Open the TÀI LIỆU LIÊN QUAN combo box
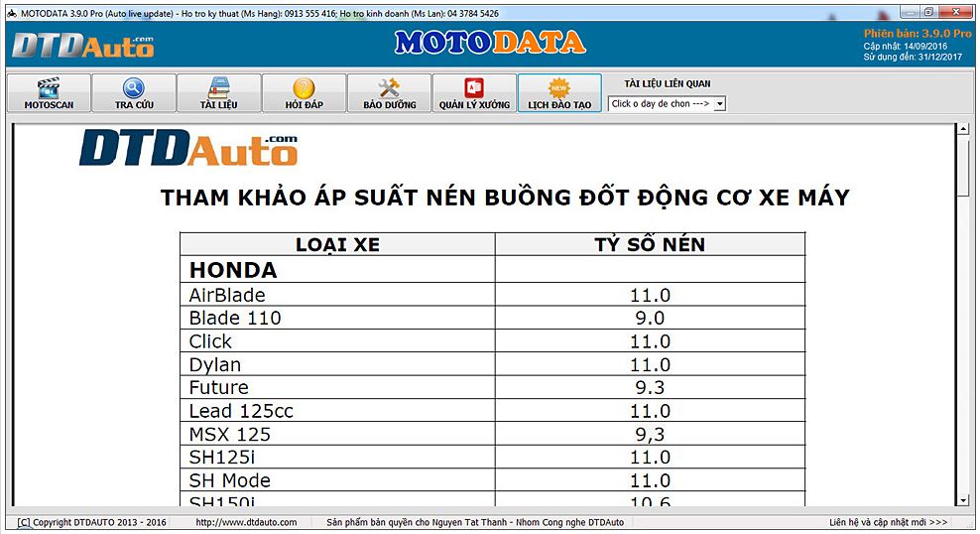Screen dimensions: 980x534 [x=667, y=104]
